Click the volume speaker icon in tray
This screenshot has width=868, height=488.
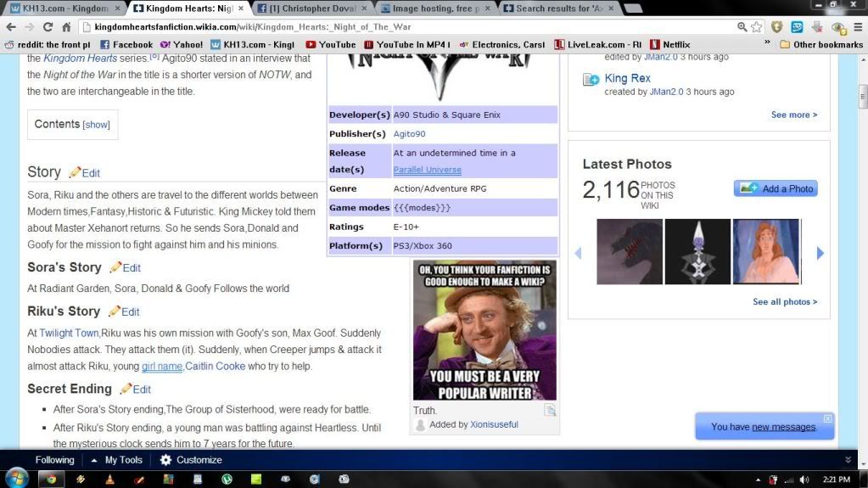(x=804, y=480)
